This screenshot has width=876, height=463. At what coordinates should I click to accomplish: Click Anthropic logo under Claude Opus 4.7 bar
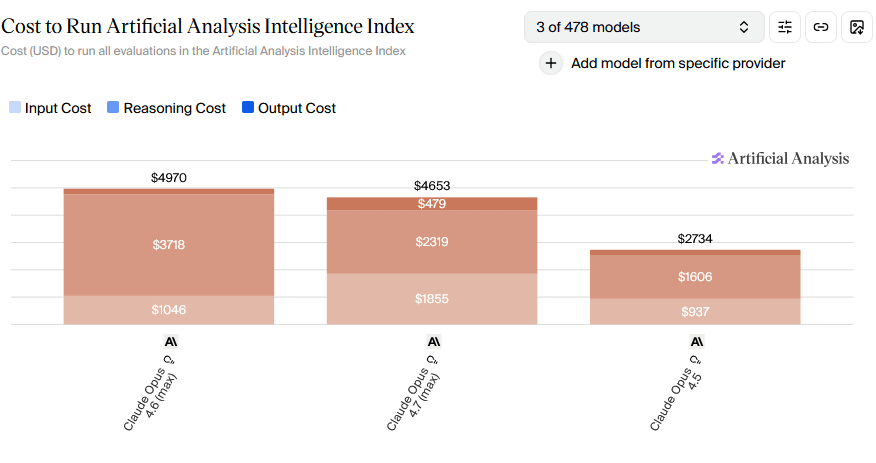[433, 341]
